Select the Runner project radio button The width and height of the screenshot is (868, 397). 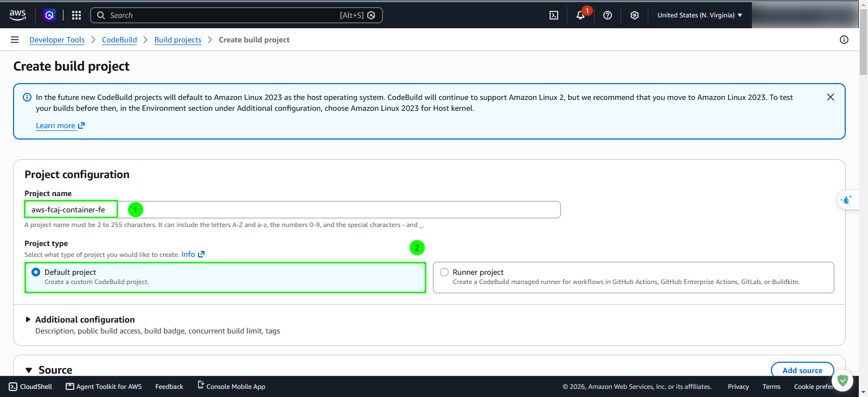tap(444, 272)
